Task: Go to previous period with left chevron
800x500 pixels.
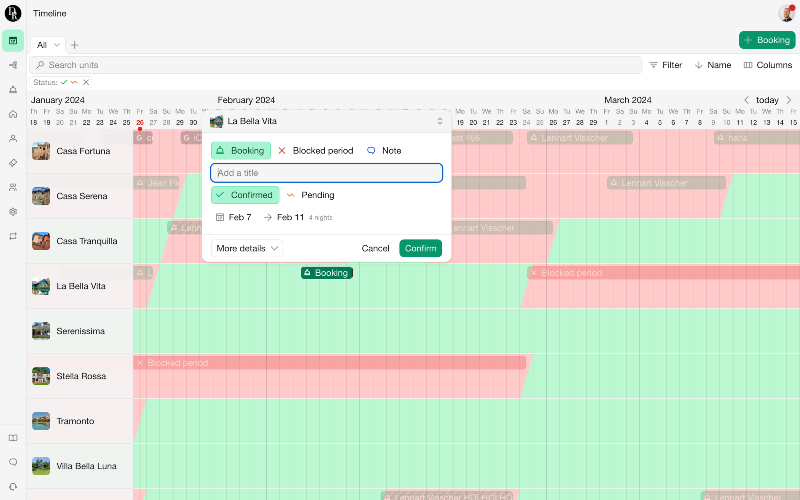Action: [x=746, y=100]
